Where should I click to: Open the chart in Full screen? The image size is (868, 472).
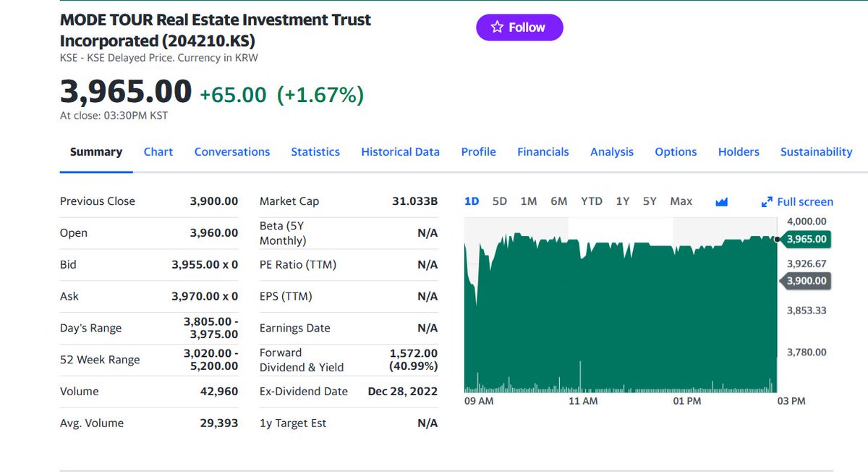pyautogui.click(x=797, y=202)
